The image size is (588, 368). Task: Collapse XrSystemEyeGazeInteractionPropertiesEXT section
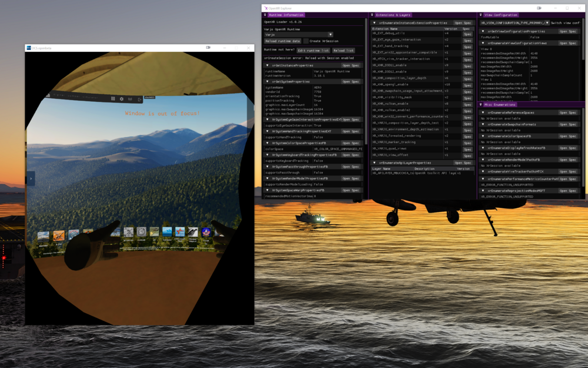[x=268, y=120]
